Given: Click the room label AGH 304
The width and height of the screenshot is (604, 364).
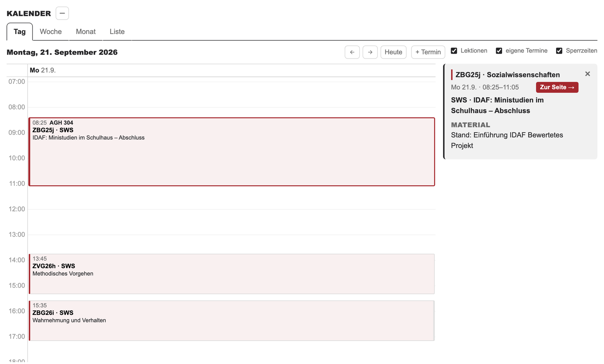Looking at the screenshot, I should (x=61, y=123).
